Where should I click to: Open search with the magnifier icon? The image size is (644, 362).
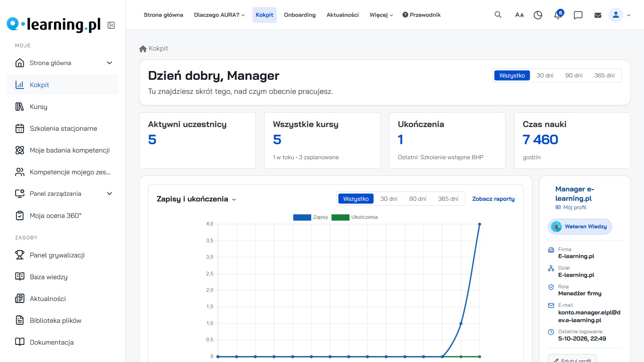click(498, 15)
